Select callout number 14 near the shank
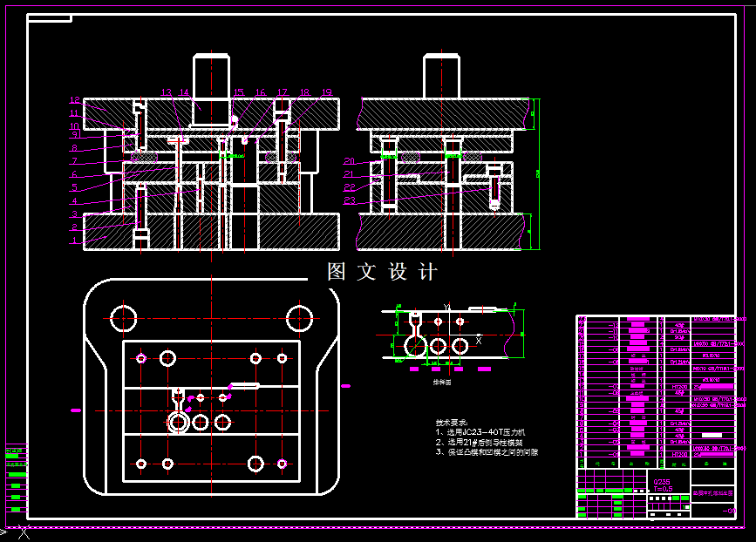Screen dimensions: 756x542 pyautogui.click(x=184, y=92)
